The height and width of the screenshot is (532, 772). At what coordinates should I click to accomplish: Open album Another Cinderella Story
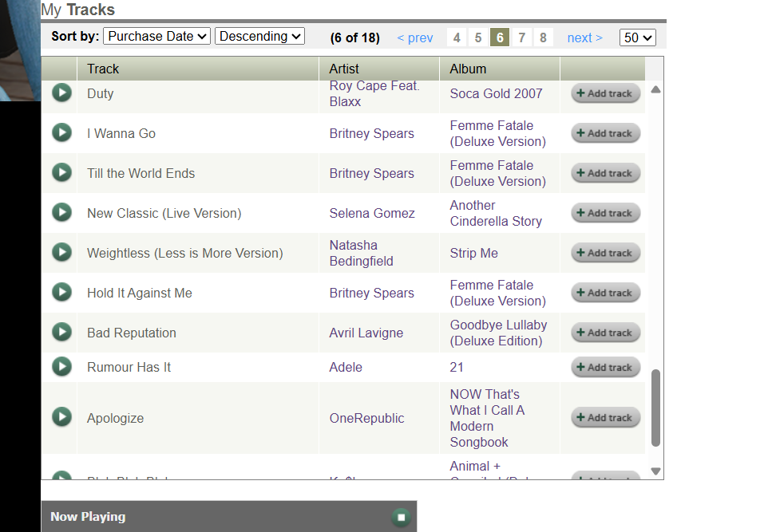tap(496, 213)
